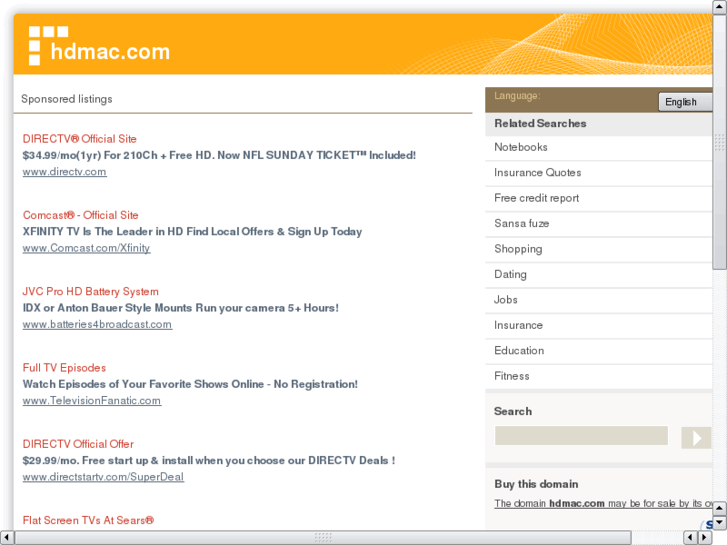Click into the Search text field
The image size is (727, 545).
point(581,436)
